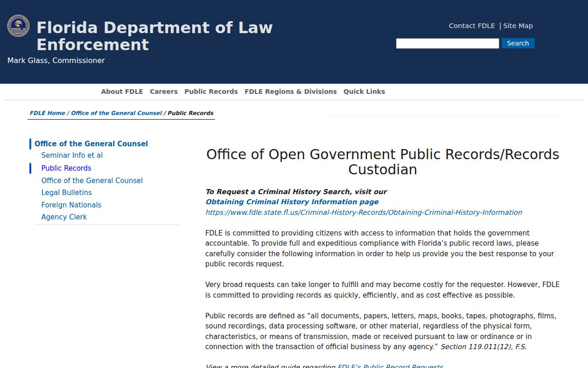Open the Contact FDLE link
This screenshot has height=368, width=588.
[x=472, y=26]
